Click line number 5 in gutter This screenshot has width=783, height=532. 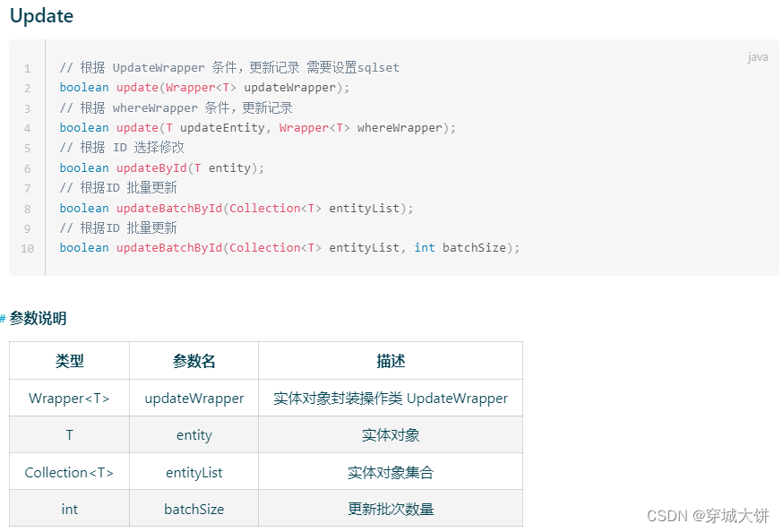coord(28,148)
